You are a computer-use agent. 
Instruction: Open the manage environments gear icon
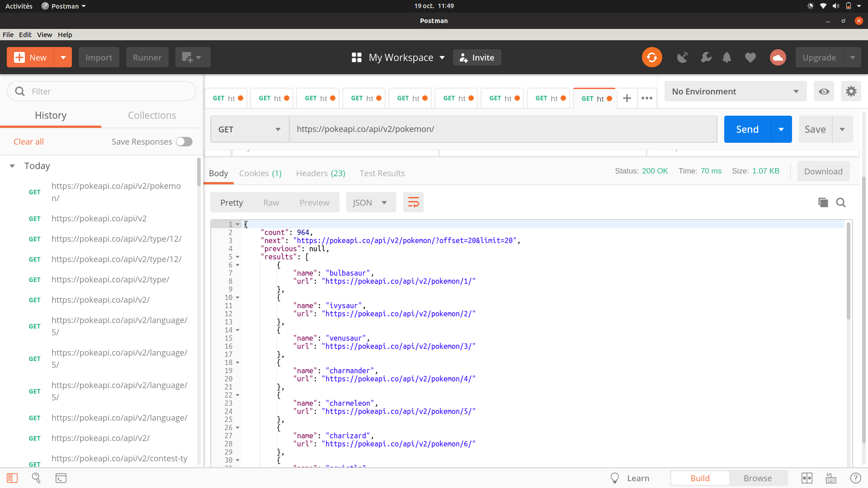coord(851,91)
